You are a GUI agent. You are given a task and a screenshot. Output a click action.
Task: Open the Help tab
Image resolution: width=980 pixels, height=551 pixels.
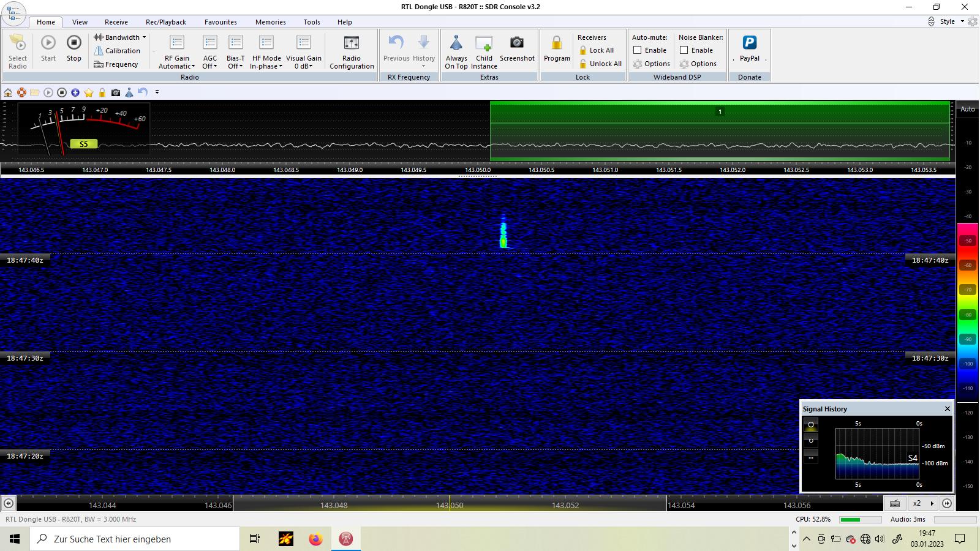(x=345, y=22)
